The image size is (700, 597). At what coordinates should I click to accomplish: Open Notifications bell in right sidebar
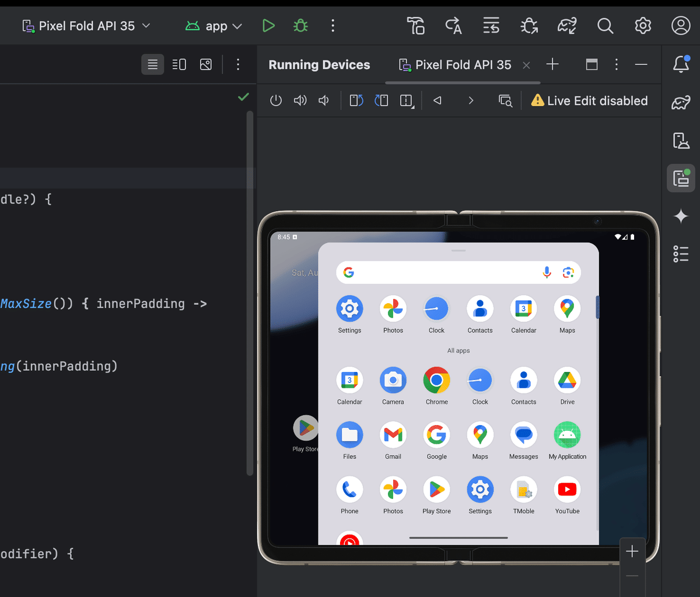pyautogui.click(x=681, y=65)
